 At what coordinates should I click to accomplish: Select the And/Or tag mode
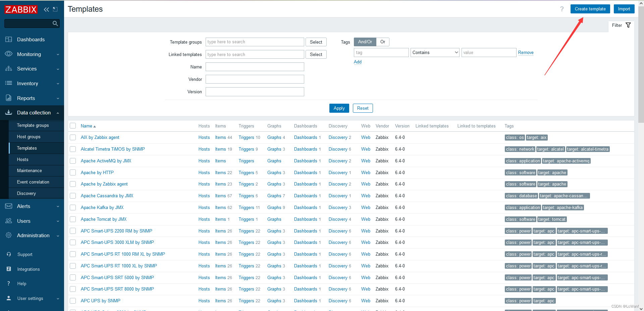click(x=365, y=42)
